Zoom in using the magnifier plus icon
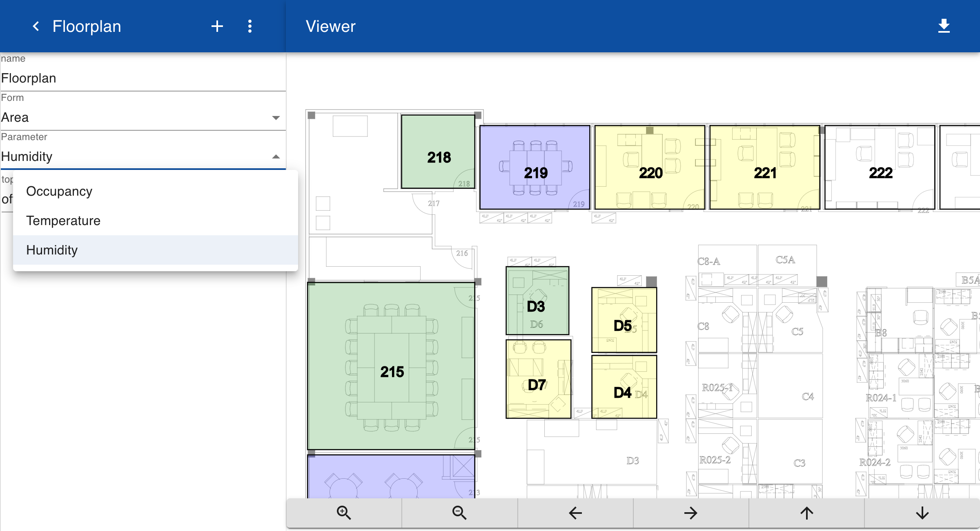 click(x=344, y=513)
